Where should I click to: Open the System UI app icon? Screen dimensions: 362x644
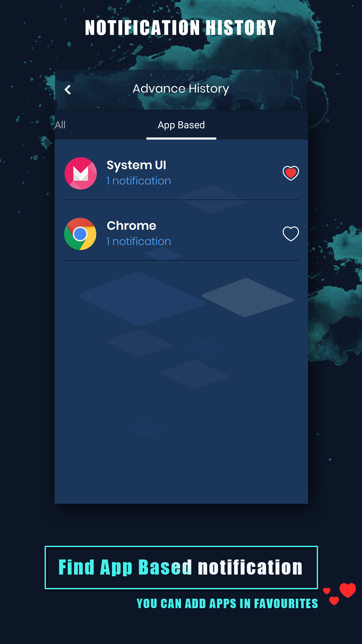pos(81,173)
